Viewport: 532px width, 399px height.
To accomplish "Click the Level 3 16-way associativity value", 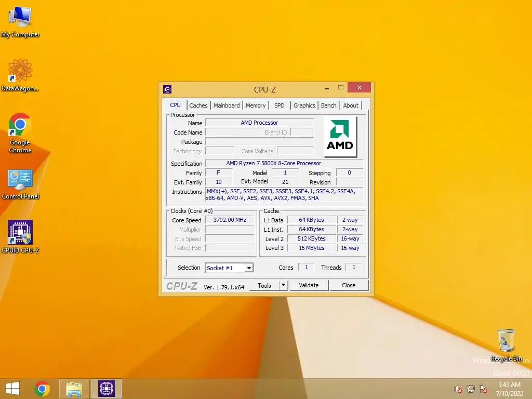I will point(350,248).
